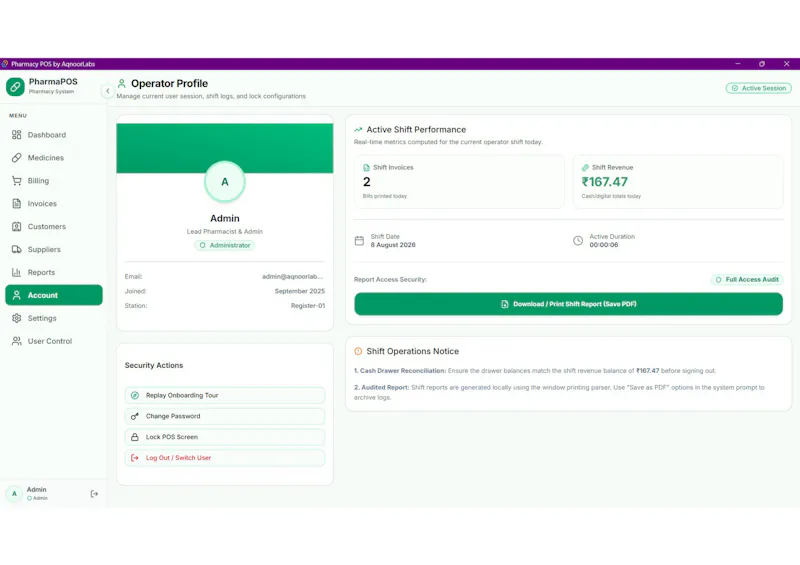Click the active duration 00:00:06 value
This screenshot has width=800, height=565.
pos(604,245)
